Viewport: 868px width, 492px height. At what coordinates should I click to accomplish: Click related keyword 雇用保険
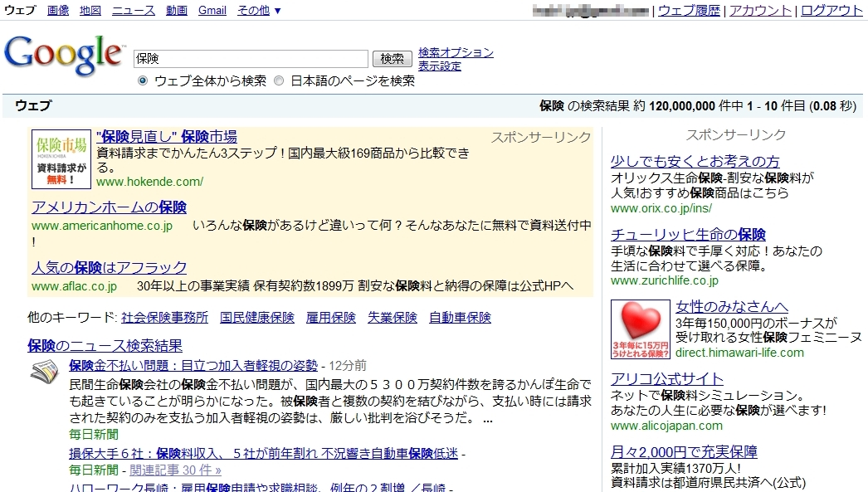pyautogui.click(x=331, y=318)
